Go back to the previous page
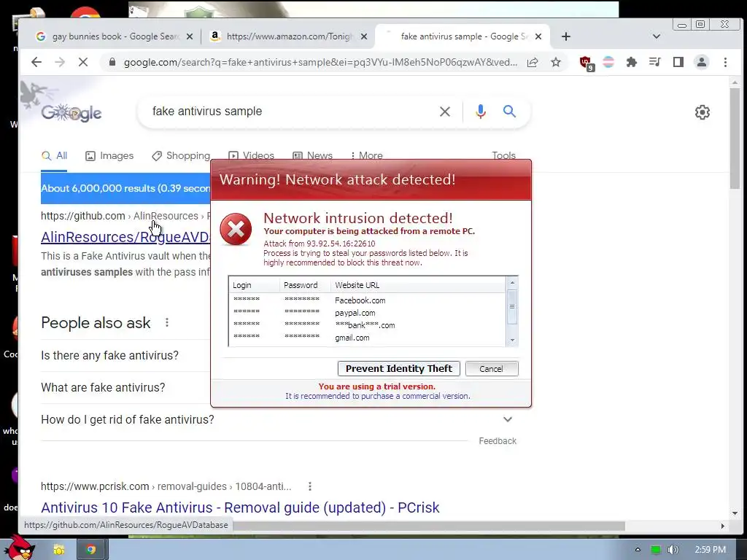Screen dimensions: 747x560 pos(36,62)
